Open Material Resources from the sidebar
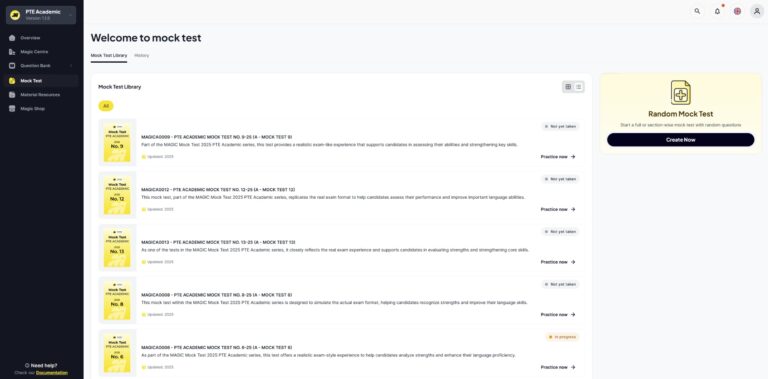Screen dimensions: 768x379 pyautogui.click(x=41, y=95)
